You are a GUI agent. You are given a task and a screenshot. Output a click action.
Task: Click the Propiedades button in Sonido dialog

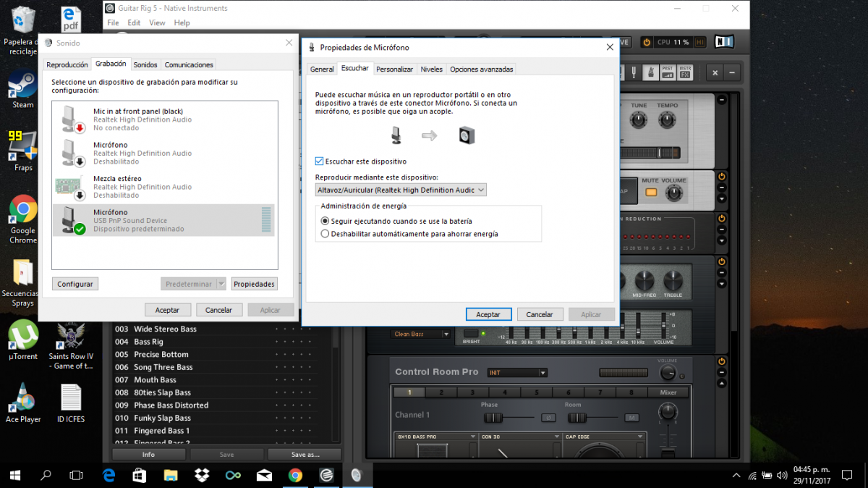(254, 285)
